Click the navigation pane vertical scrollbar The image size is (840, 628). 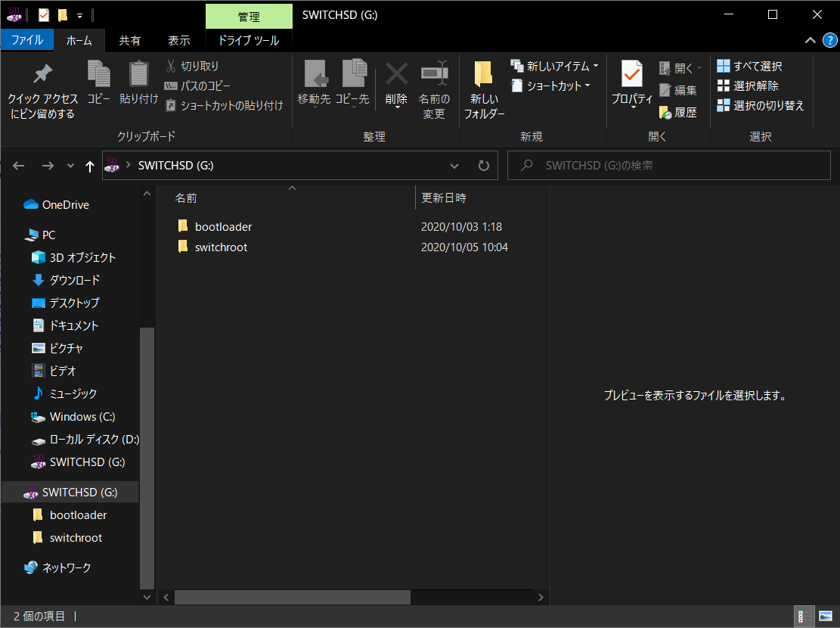pyautogui.click(x=147, y=458)
